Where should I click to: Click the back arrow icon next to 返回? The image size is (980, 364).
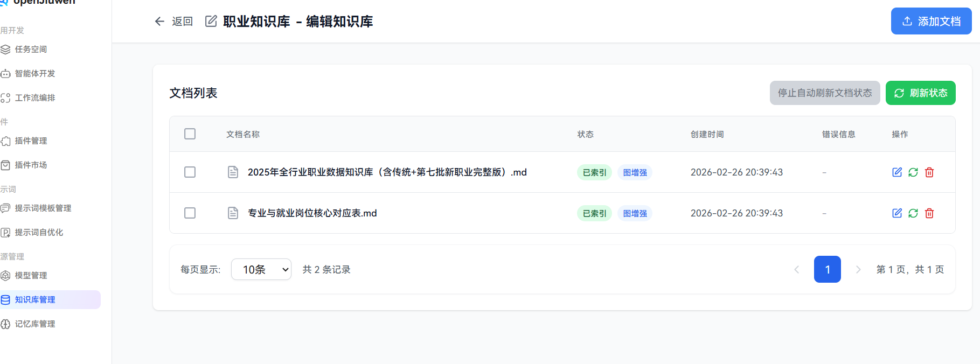[159, 22]
